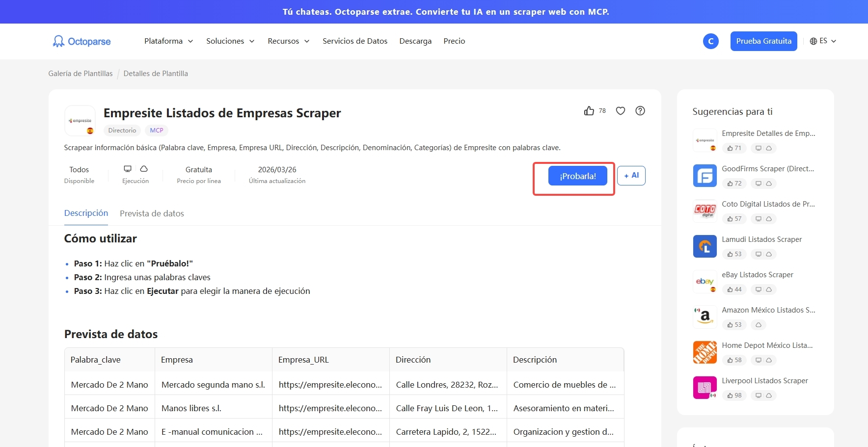Open Liverpool Listados Scraper title
Screen dimensions: 868x447
765,381
